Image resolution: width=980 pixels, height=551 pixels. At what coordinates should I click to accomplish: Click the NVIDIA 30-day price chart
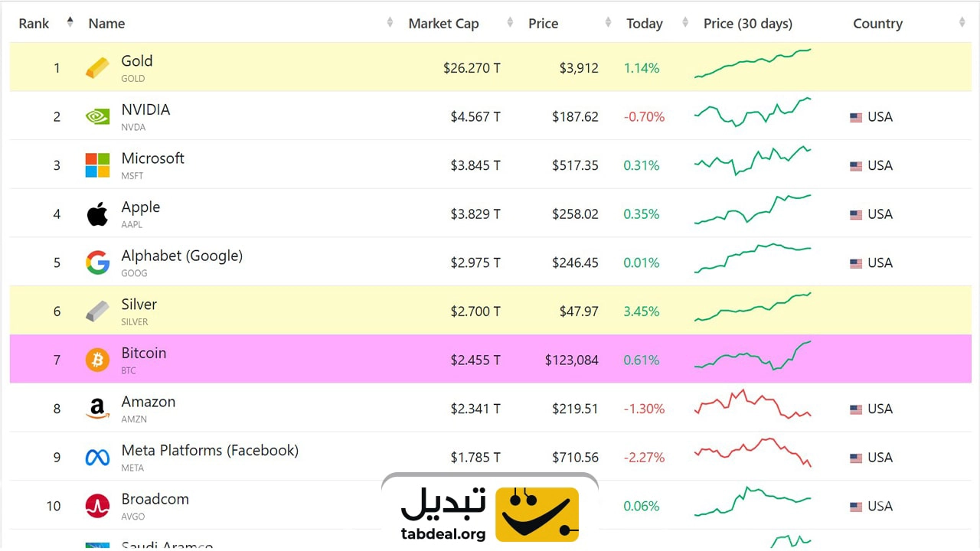pyautogui.click(x=753, y=112)
